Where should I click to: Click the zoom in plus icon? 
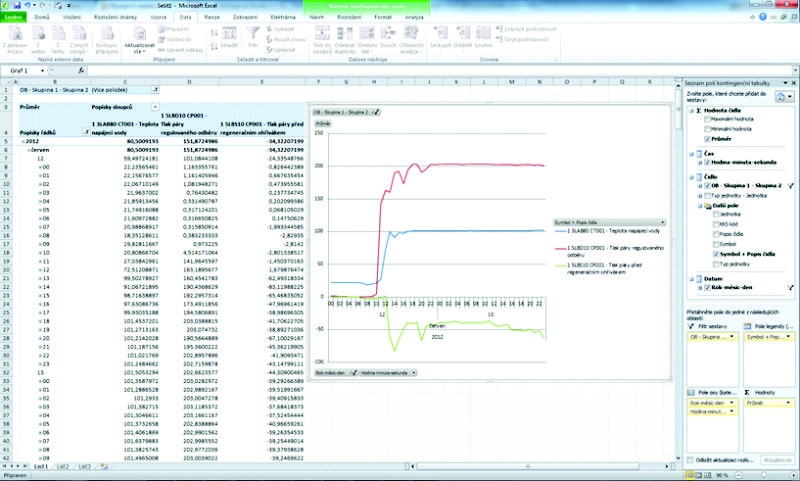(793, 475)
